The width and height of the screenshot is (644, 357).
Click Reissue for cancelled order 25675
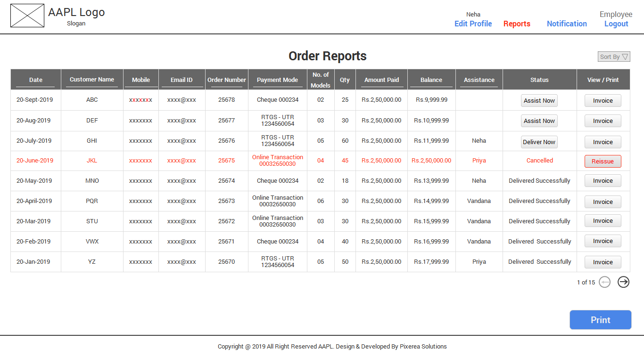[603, 161]
